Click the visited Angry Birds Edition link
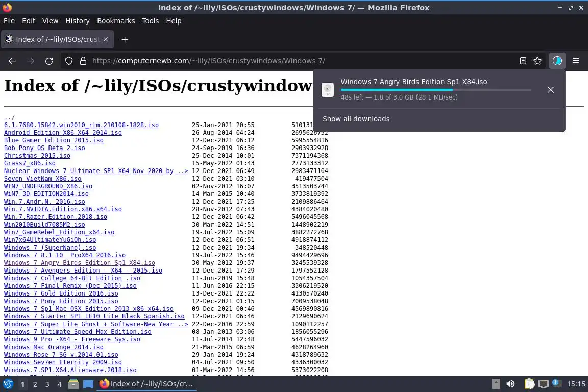The width and height of the screenshot is (588, 392). pos(80,263)
